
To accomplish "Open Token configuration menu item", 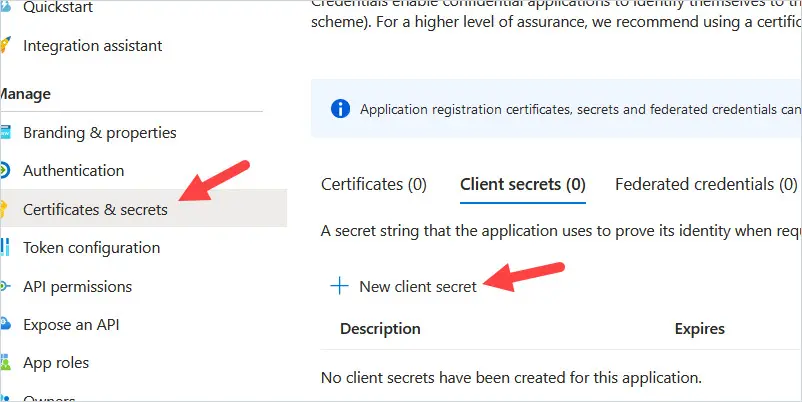I will 92,248.
